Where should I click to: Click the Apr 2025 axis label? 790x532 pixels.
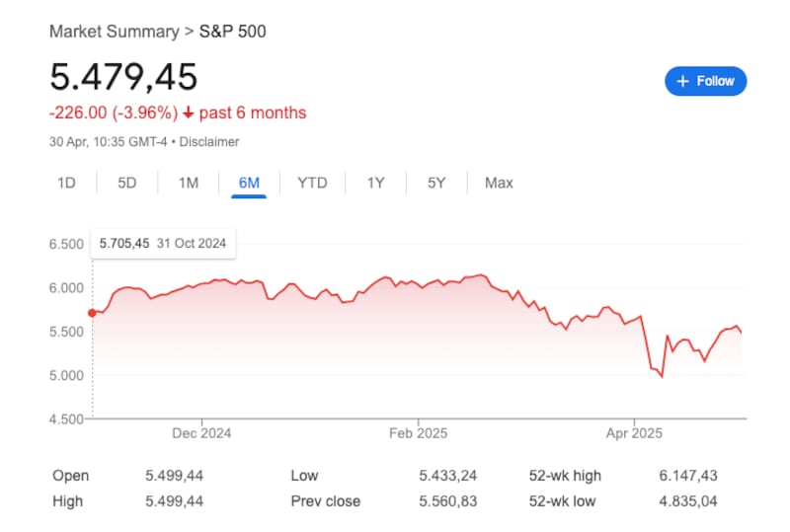pos(634,432)
